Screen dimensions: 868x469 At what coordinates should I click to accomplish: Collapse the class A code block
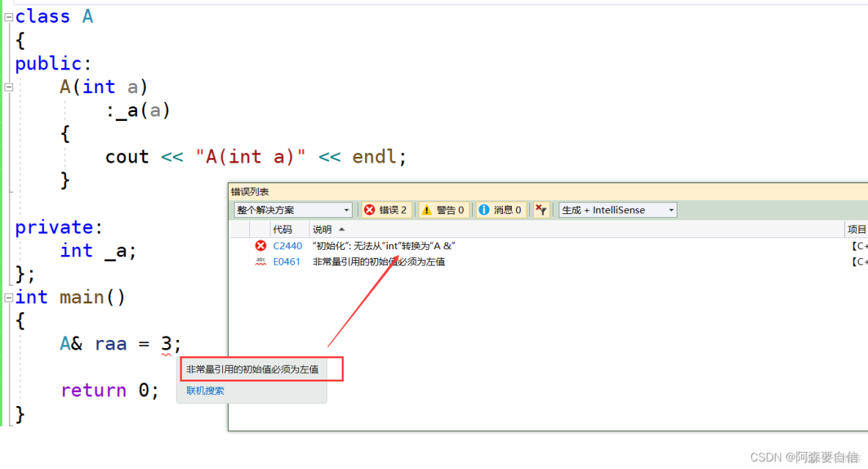coord(8,17)
